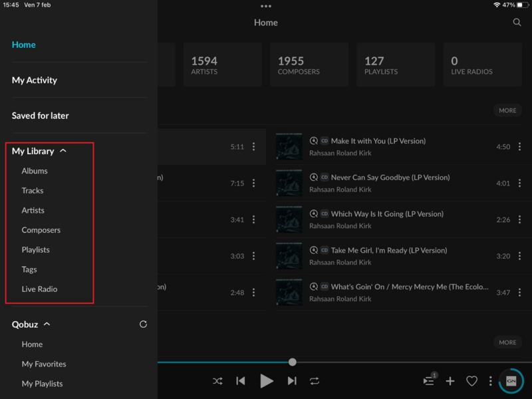532x399 pixels.
Task: Favorite the current track with heart icon
Action: [x=472, y=381]
